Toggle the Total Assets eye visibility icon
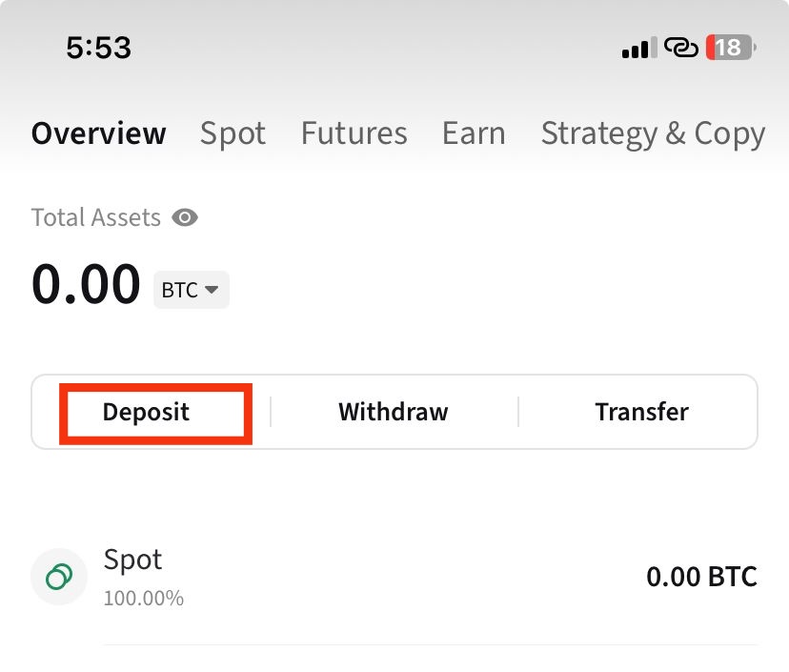789x672 pixels. [185, 218]
